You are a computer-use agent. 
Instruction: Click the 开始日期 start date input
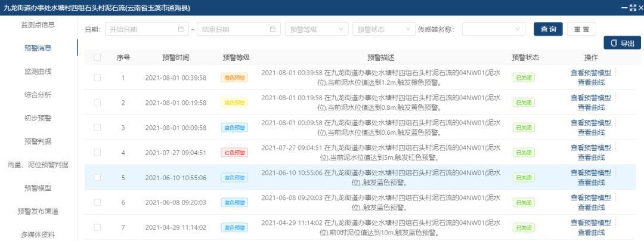[x=147, y=29]
